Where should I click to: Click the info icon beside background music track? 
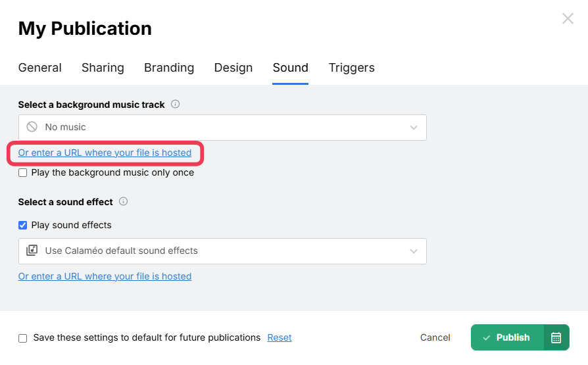tap(175, 105)
